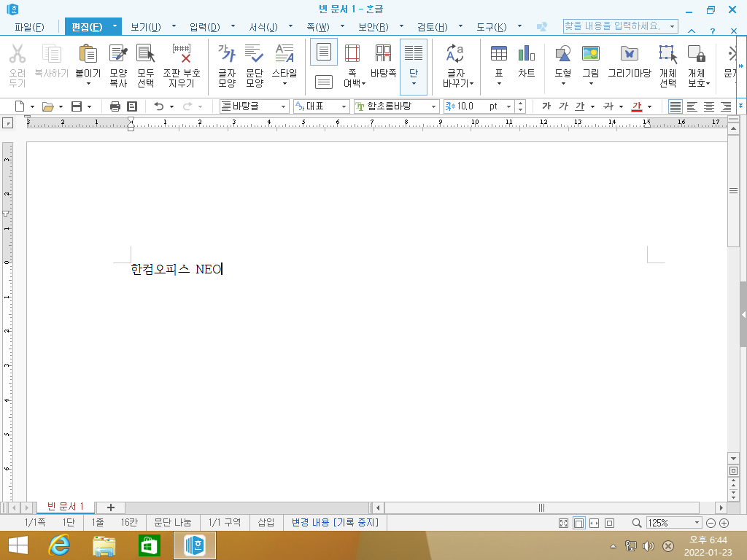Open 그리기마당 clip art gallery
747x560 pixels.
(630, 53)
